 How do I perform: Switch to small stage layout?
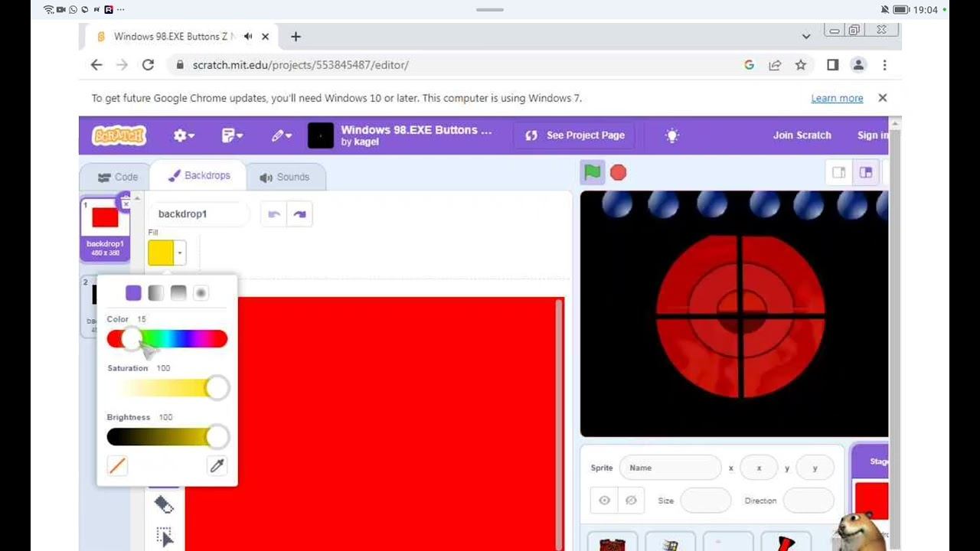coord(839,173)
